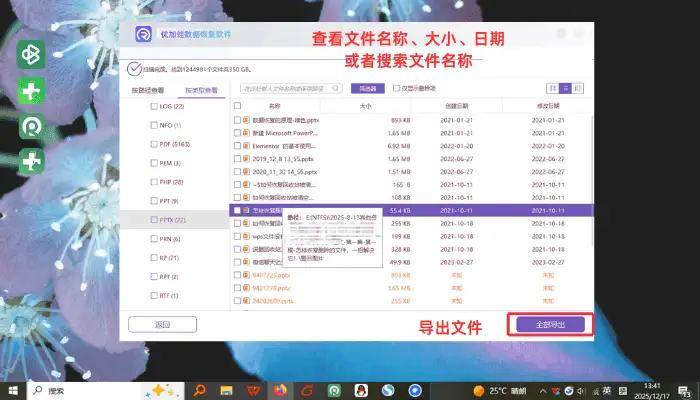Viewport: 700px width, 400px height.
Task: Tick the select-all checkbox in header
Action: pos(237,105)
